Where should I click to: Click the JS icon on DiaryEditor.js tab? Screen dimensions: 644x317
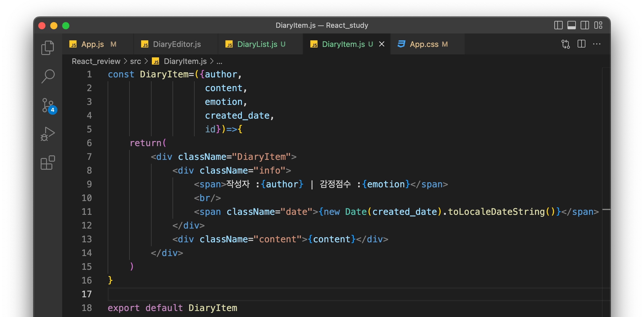tap(145, 44)
